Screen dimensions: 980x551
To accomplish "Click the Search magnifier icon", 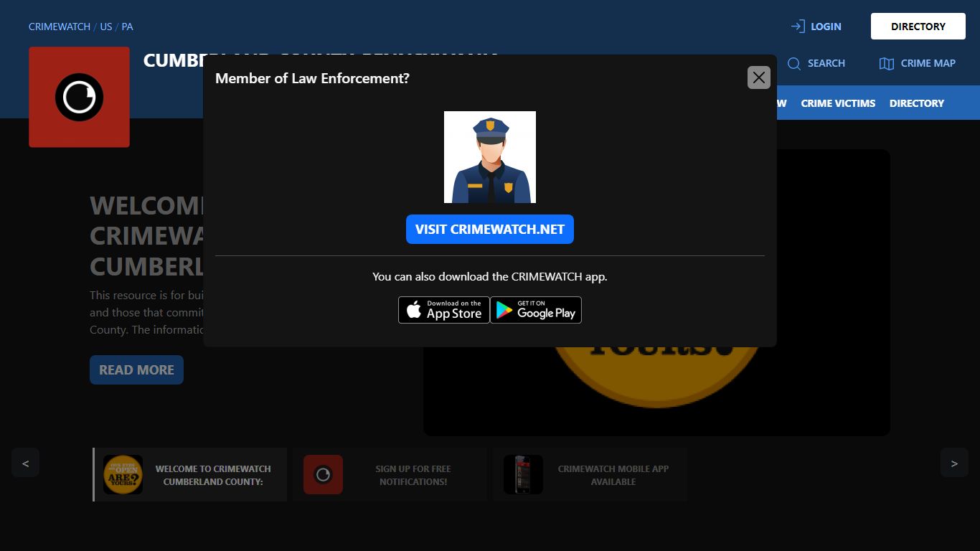I will [794, 63].
